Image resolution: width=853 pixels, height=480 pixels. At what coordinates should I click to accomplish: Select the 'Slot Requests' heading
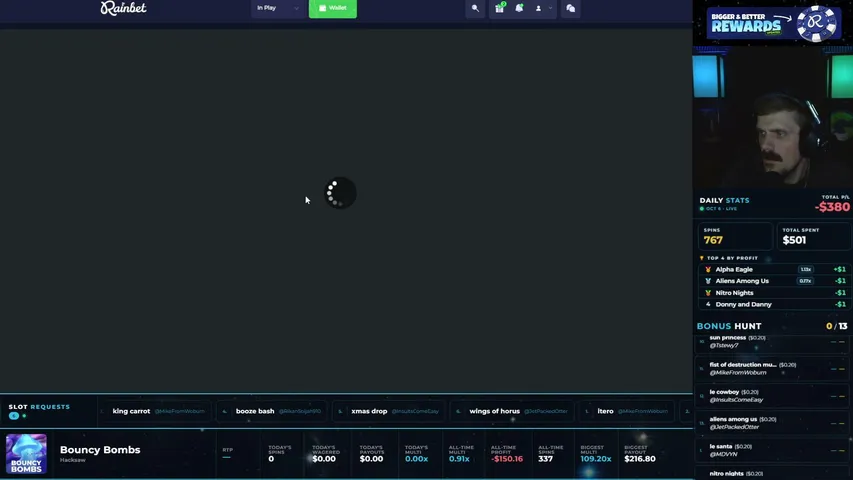(x=39, y=407)
